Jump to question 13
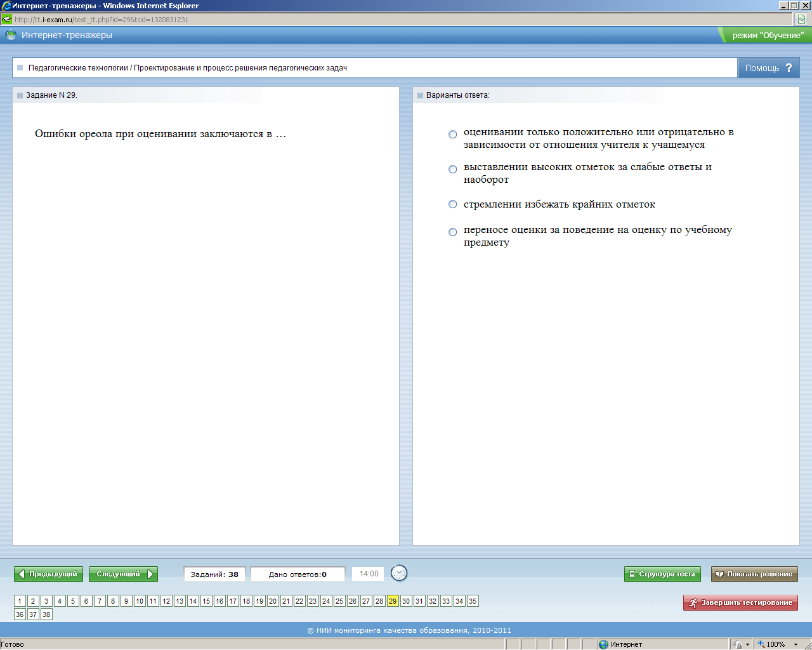 [x=180, y=601]
